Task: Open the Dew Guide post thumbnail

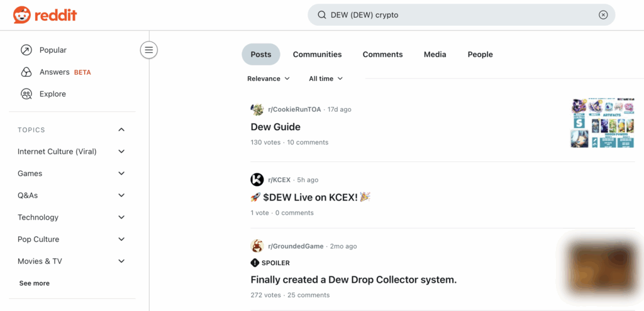Action: pos(602,123)
